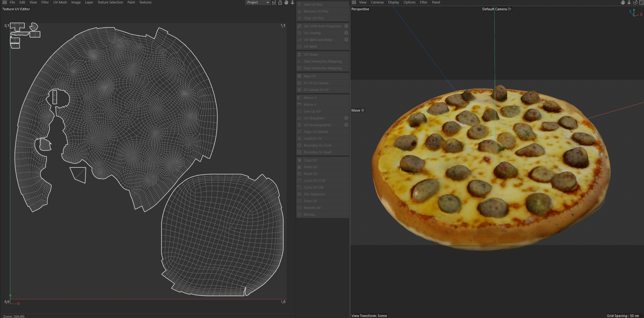Toggle the unlock padlock icon in UV editor
Image resolution: width=644 pixels, height=318 pixels.
(x=280, y=2)
